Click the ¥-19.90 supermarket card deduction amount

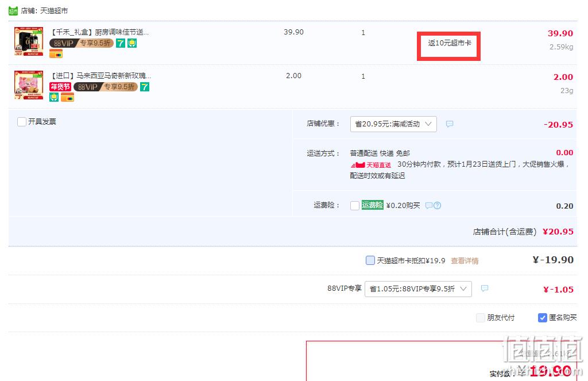click(x=553, y=260)
